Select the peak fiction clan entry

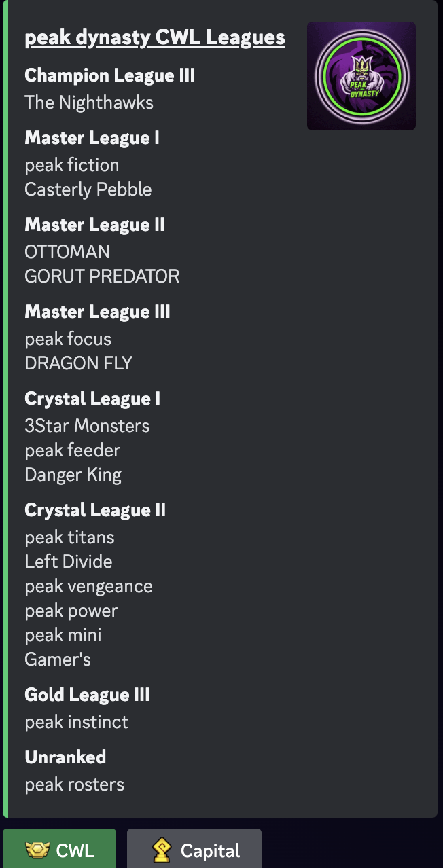[x=72, y=165]
